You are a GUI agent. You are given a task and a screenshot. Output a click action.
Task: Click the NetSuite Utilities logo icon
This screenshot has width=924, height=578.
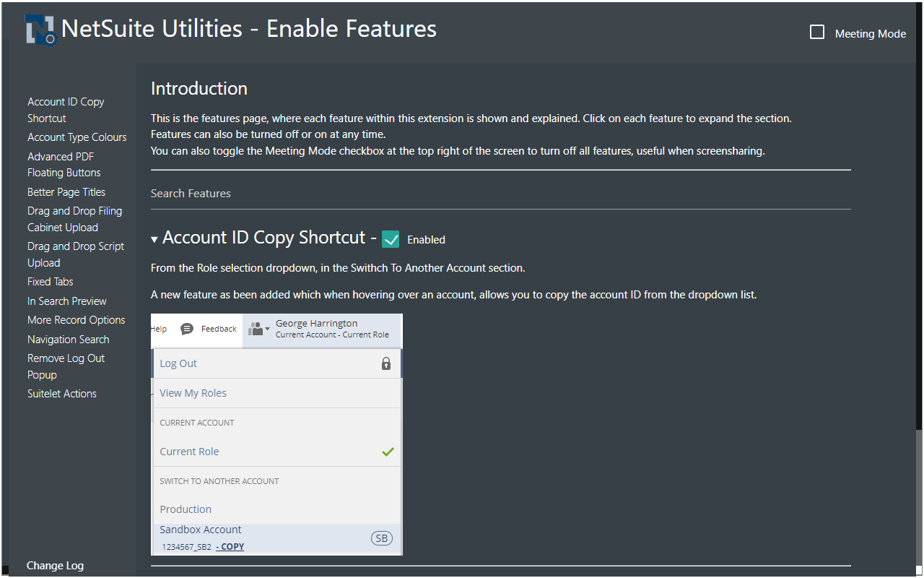(41, 30)
